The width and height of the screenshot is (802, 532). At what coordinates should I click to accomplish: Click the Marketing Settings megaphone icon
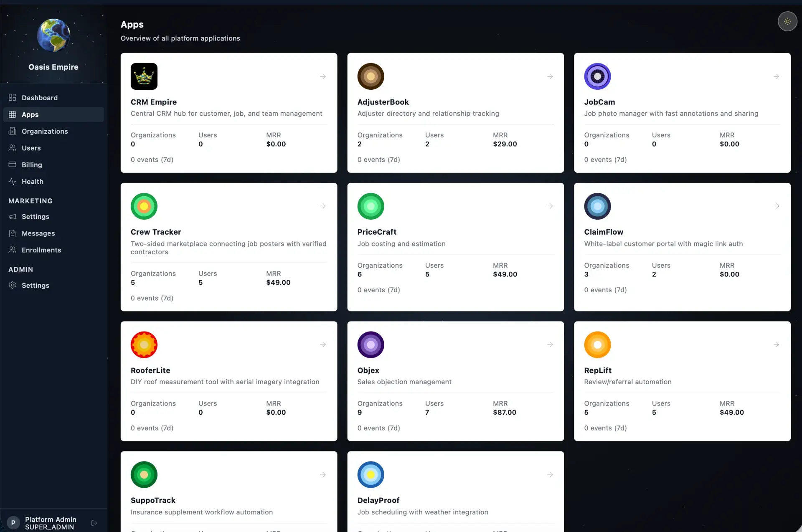[13, 216]
